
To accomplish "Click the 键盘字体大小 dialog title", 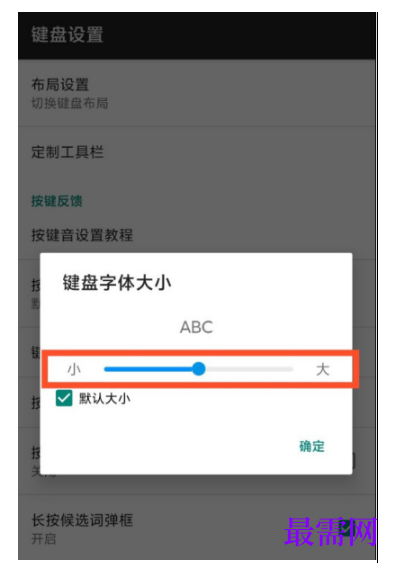I will point(117,283).
